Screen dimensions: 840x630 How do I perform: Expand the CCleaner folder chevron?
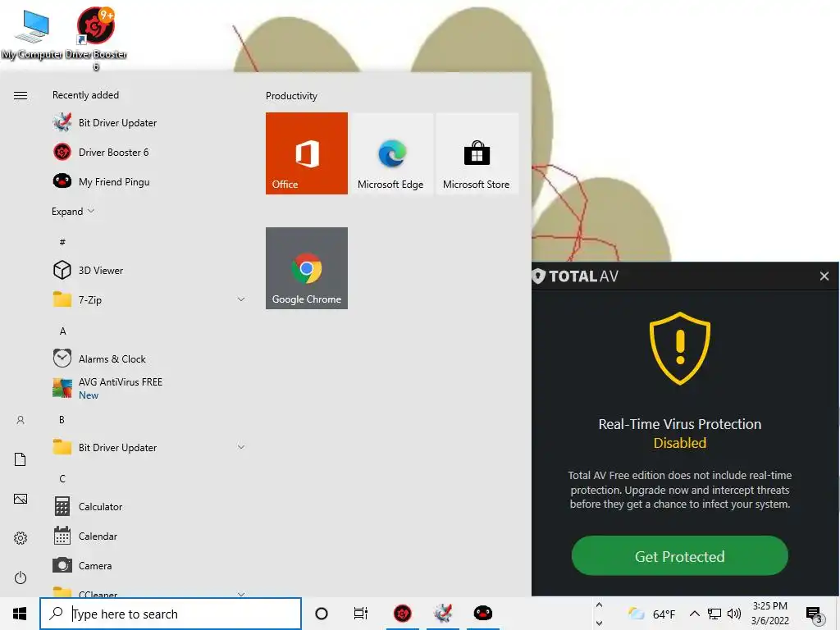tap(241, 594)
